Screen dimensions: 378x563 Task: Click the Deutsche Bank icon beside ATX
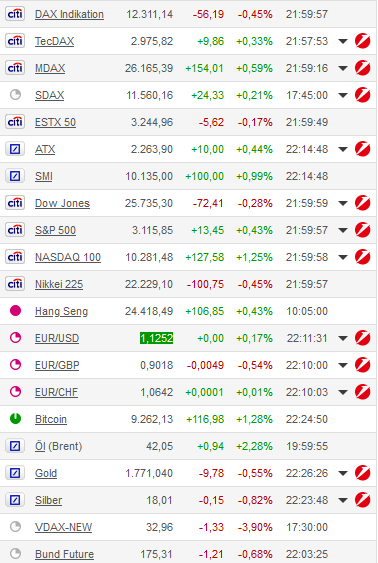pyautogui.click(x=15, y=149)
